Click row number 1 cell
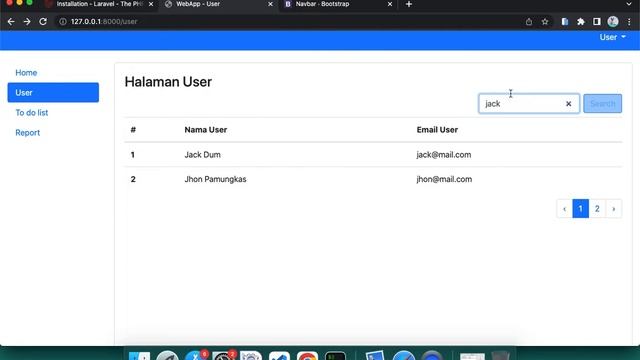Screen dimensions: 640x360 coord(133,155)
